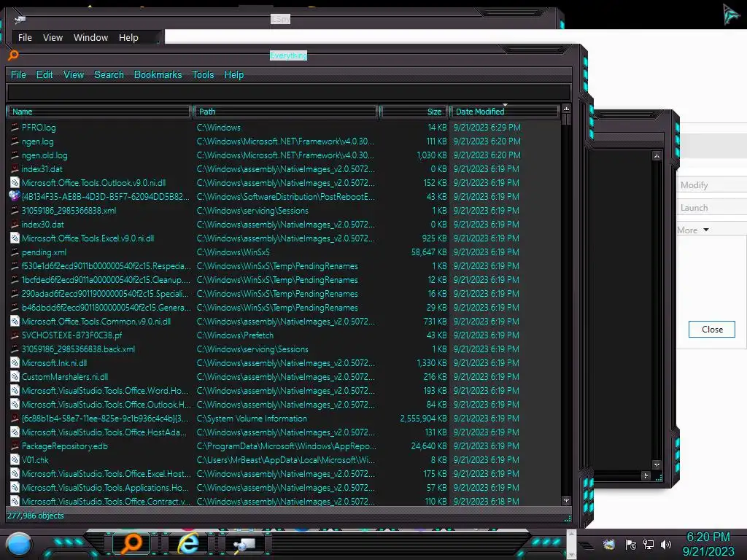Click the 277,986 objects status text
Screen dimensions: 747x560
click(x=35, y=516)
